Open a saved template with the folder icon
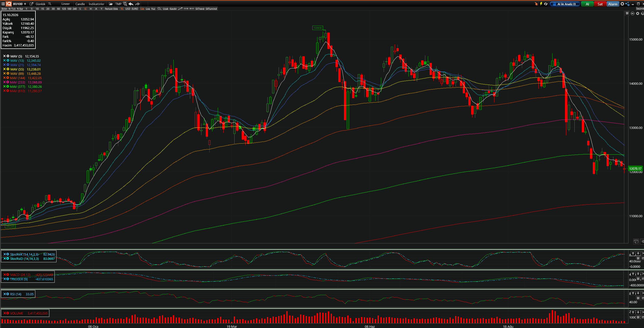The image size is (644, 328). tap(110, 4)
